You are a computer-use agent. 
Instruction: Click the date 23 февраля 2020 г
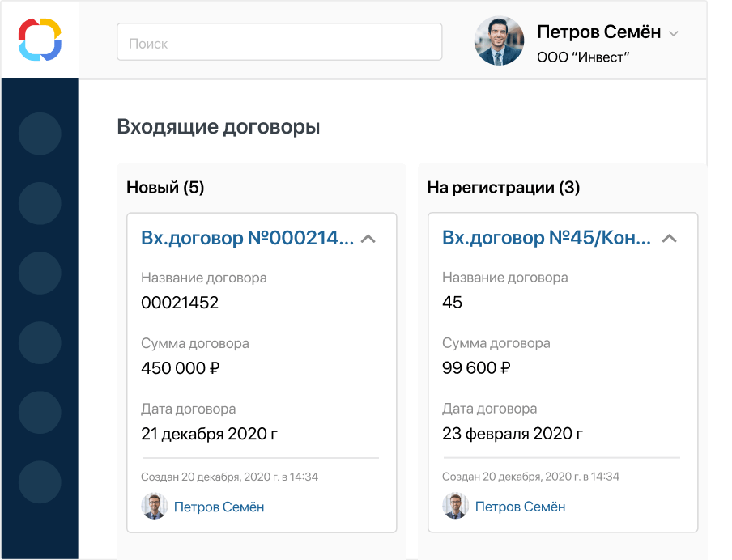click(x=513, y=434)
